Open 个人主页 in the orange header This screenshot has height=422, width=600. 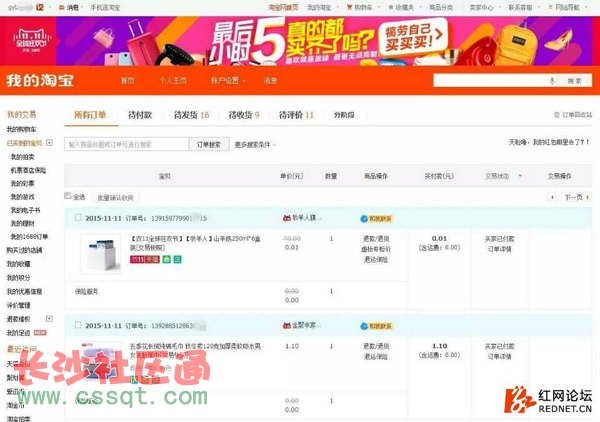pos(173,80)
